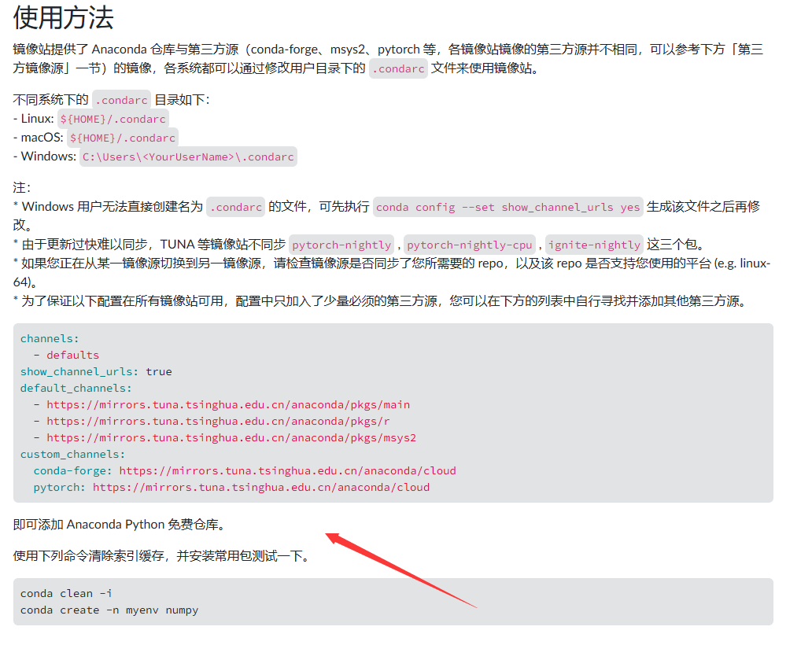The image size is (812, 645).
Task: Click the conda config --set show_channel_urls command
Action: (x=507, y=207)
